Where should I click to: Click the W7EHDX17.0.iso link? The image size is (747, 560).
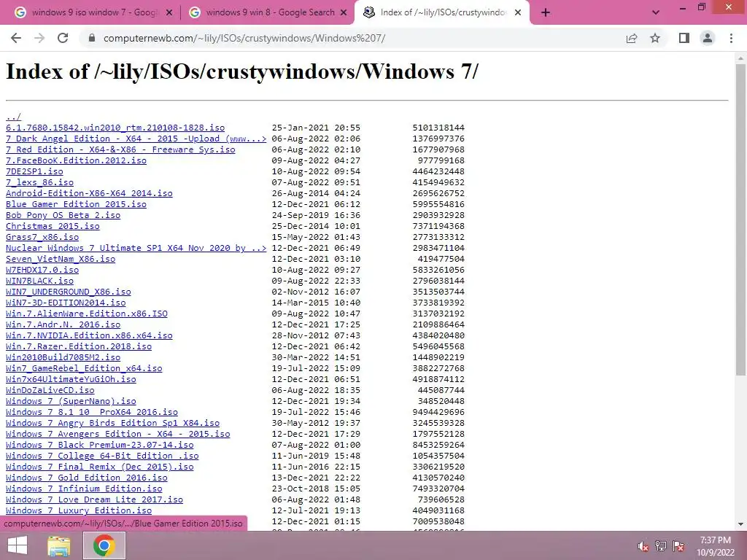click(42, 270)
